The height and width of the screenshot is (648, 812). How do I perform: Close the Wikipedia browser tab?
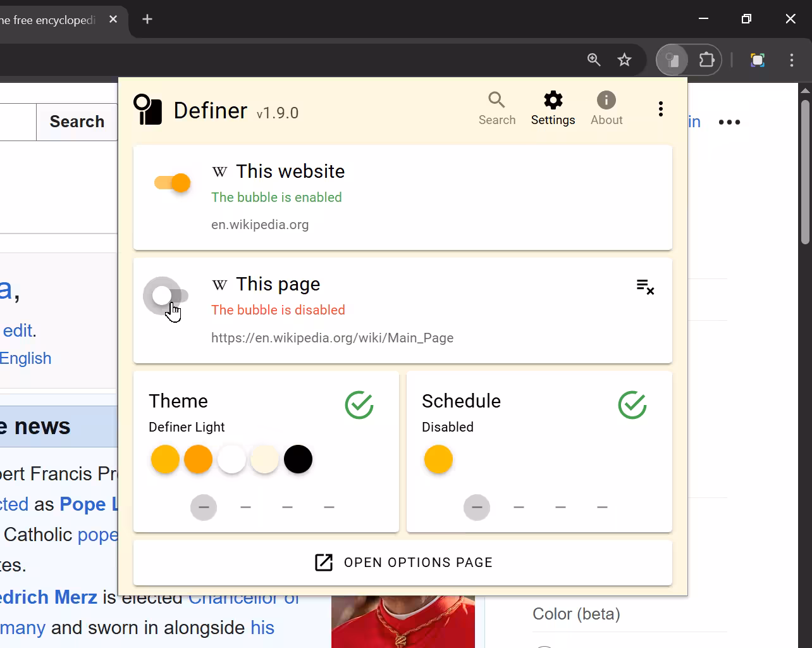113,20
